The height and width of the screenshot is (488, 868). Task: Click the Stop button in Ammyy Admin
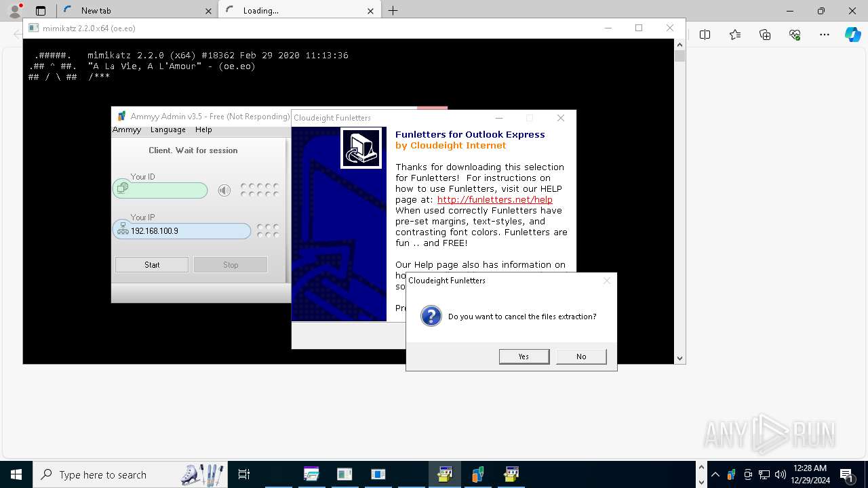tap(231, 264)
